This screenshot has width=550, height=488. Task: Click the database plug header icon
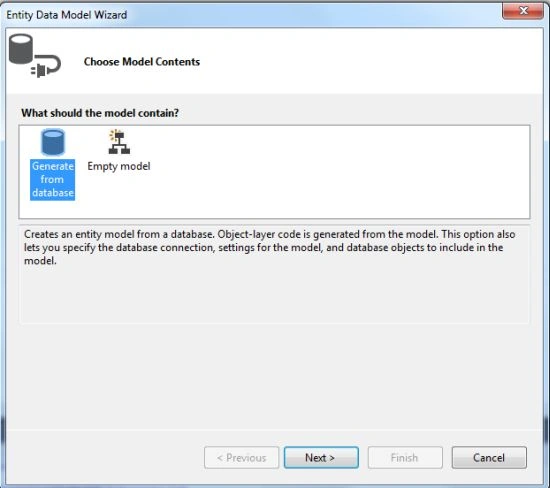point(34,55)
